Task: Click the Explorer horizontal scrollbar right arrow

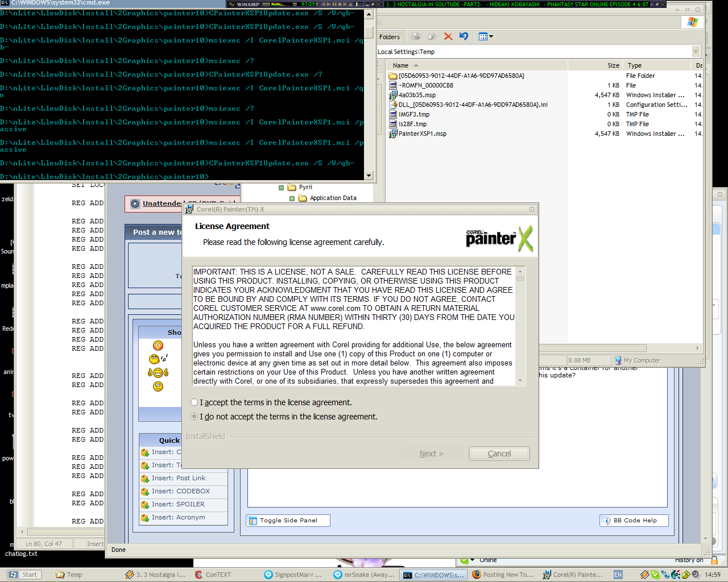Action: pyautogui.click(x=697, y=348)
